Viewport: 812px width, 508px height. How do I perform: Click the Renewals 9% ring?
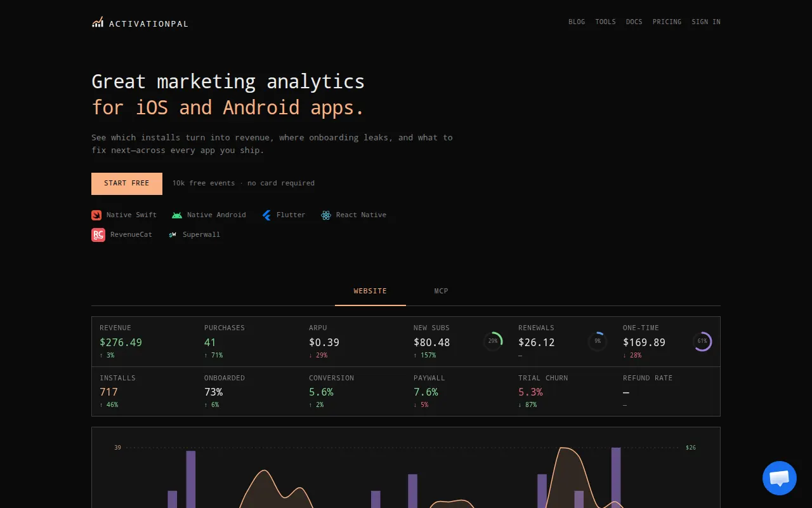click(598, 342)
